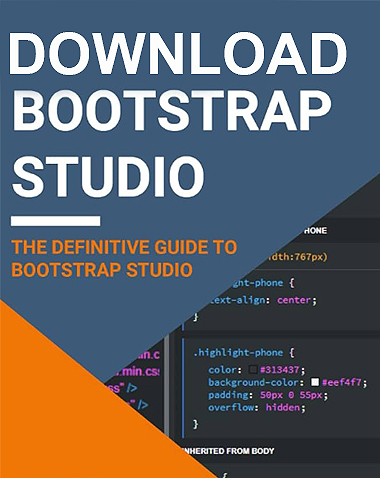Click the padding property name
Screen dimensions: 380x478
click(x=229, y=395)
